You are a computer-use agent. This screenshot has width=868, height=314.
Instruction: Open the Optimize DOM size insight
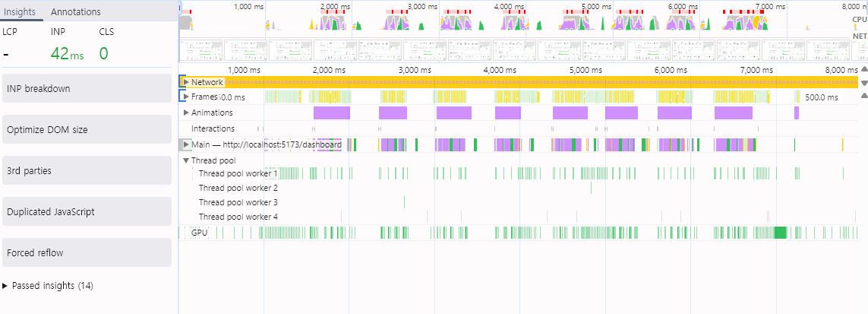[87, 129]
